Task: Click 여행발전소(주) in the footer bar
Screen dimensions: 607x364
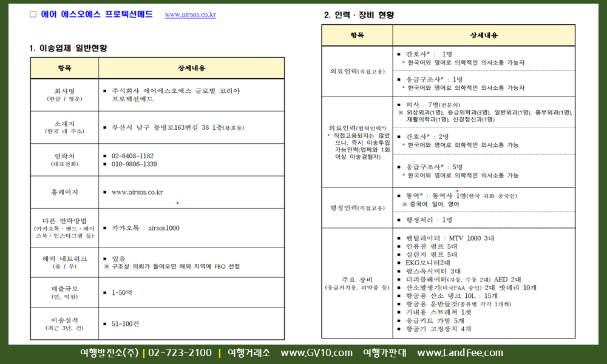Action: pos(109,353)
